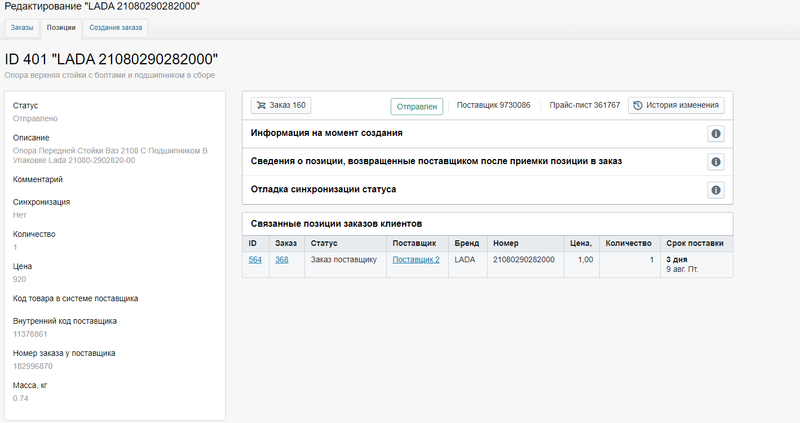Click clock icon on История изменения button
This screenshot has height=423, width=800.
click(x=638, y=105)
